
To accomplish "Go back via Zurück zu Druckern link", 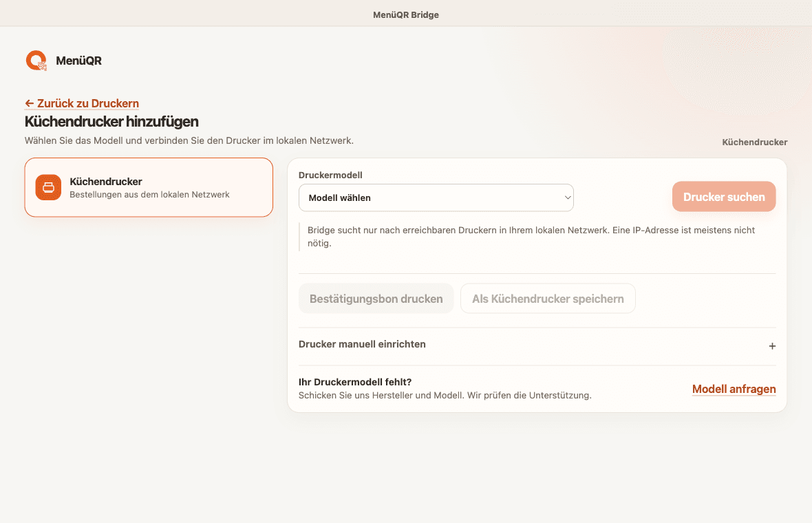I will [x=82, y=103].
